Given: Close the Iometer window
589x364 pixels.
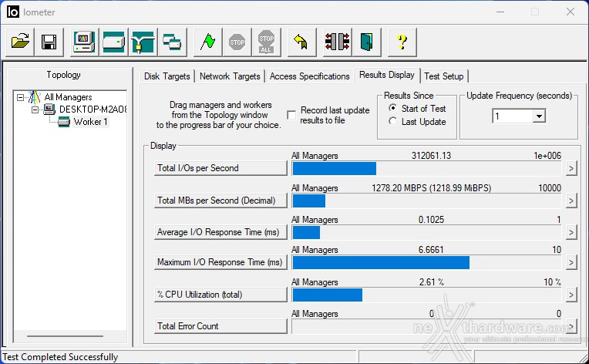Looking at the screenshot, I should [570, 12].
